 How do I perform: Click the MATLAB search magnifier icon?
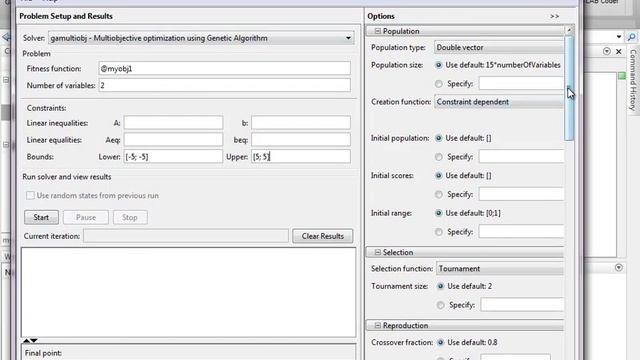pos(631,37)
